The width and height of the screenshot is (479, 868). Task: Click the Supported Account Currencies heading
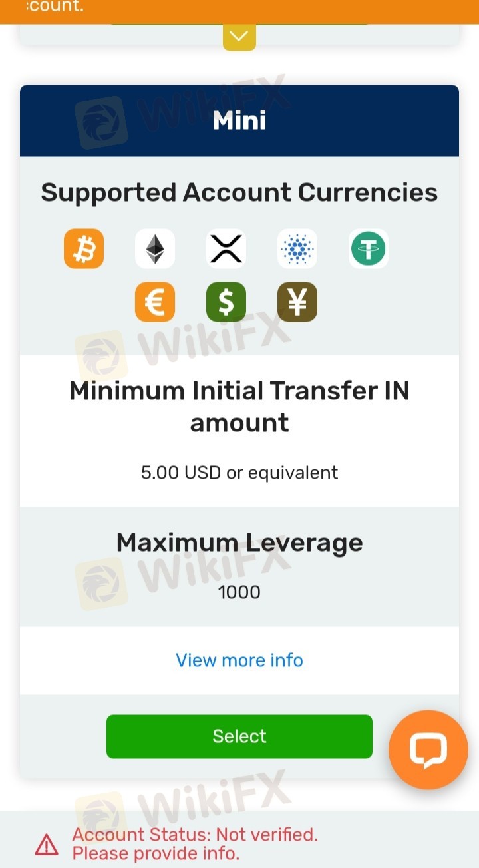(239, 192)
